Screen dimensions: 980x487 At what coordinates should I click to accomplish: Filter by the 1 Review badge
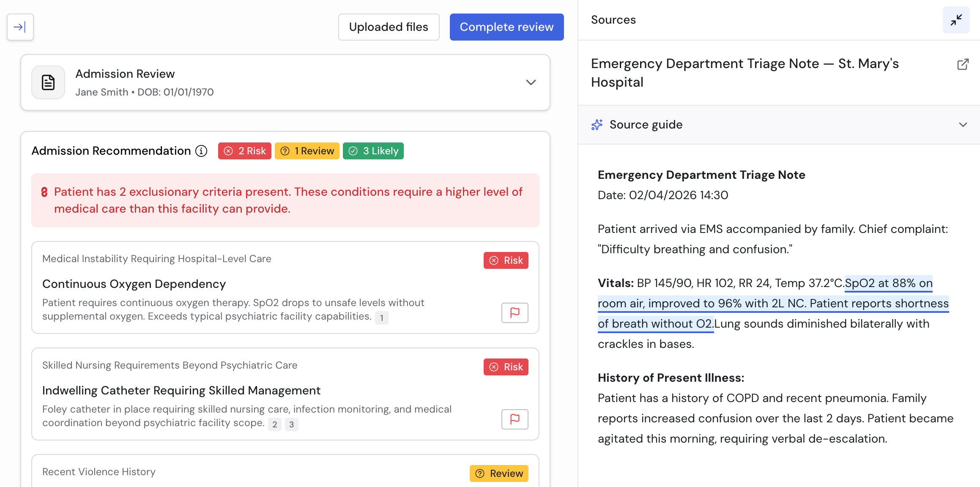pos(307,151)
